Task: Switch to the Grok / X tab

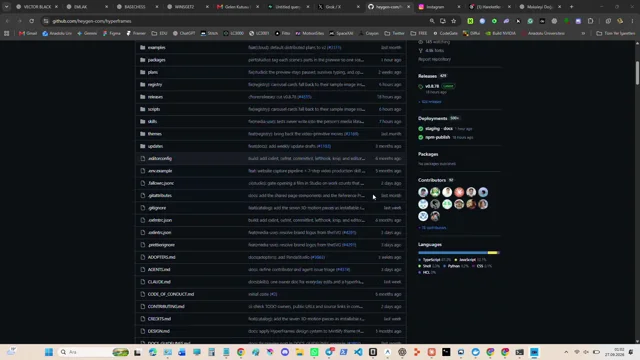Action: point(338,7)
